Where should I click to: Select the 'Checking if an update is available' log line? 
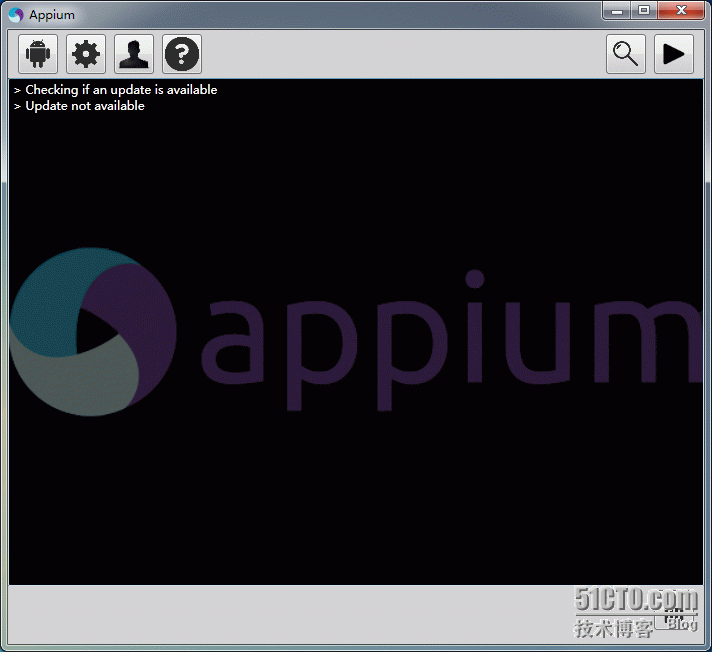point(121,90)
